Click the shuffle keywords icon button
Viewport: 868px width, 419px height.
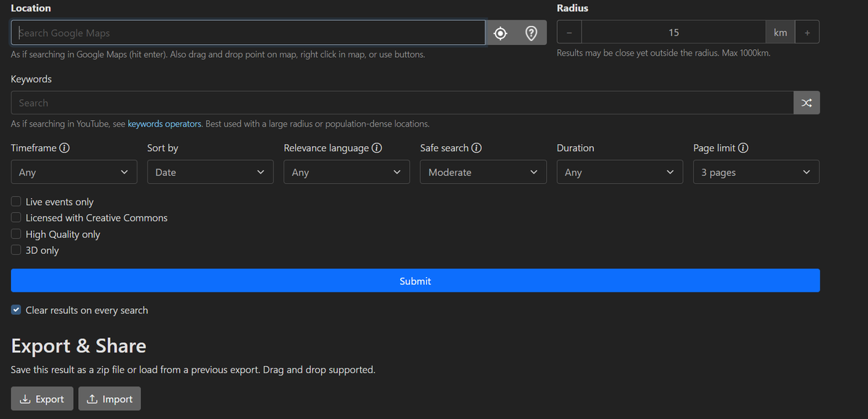(x=807, y=103)
